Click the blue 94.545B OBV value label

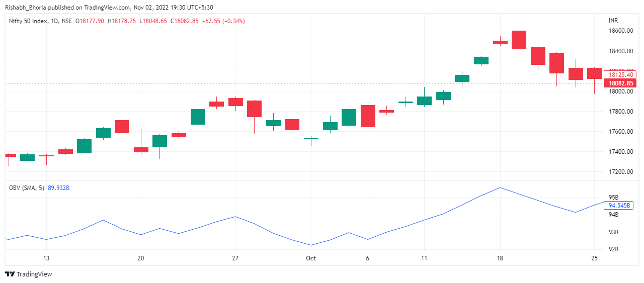pyautogui.click(x=620, y=206)
